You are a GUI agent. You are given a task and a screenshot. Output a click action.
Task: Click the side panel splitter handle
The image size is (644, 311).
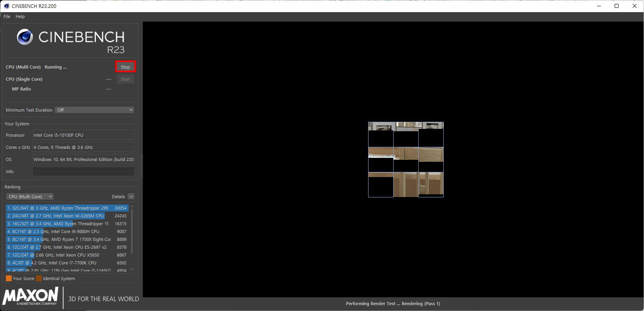(141, 165)
